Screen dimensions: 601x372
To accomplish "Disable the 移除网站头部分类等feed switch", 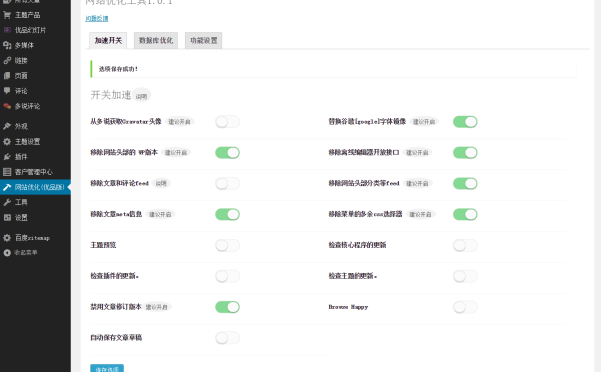I will click(x=465, y=184).
